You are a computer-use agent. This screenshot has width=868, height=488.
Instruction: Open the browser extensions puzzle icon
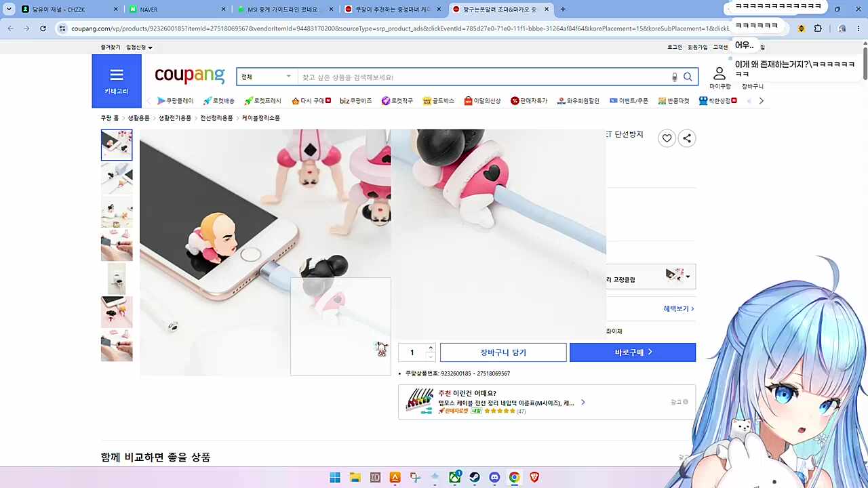[x=818, y=28]
